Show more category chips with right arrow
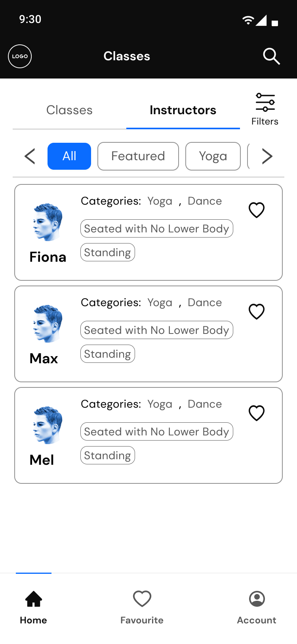Screen dimensions: 297x644 (267, 156)
